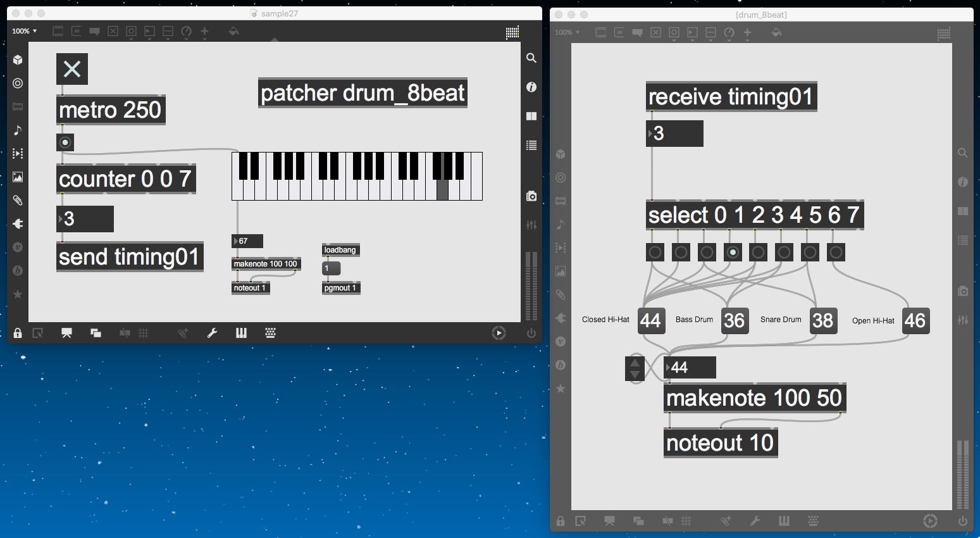Click the dotted grid icon at sample27 toolbar's right end
Screen dimensions: 980x538
[x=512, y=32]
